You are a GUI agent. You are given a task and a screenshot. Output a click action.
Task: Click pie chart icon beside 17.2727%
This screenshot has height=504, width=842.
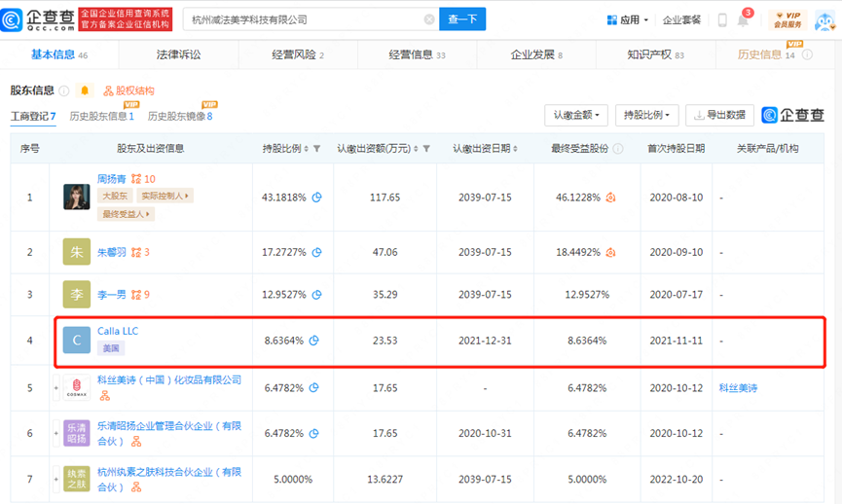316,252
